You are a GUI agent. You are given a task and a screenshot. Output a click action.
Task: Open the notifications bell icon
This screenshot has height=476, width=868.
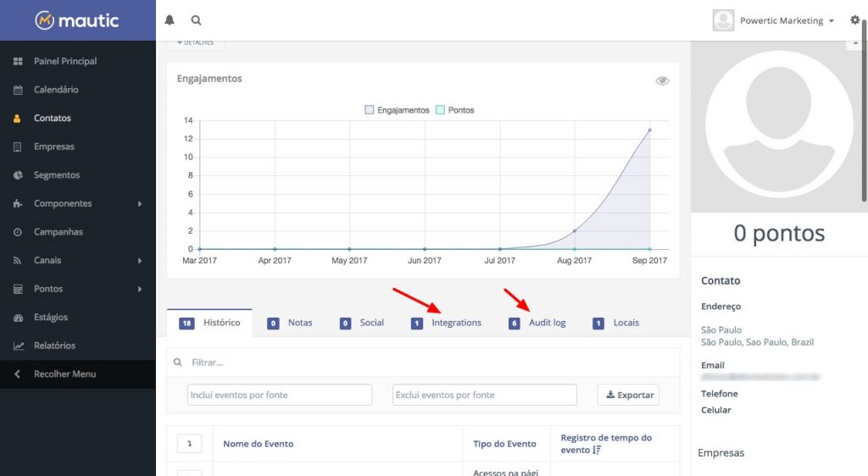[x=170, y=19]
